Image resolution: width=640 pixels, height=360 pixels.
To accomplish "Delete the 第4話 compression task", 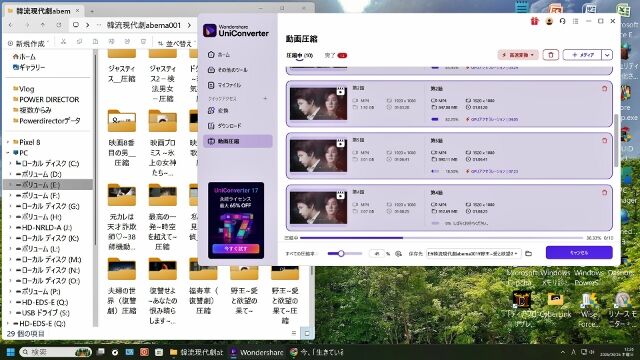I will point(604,192).
